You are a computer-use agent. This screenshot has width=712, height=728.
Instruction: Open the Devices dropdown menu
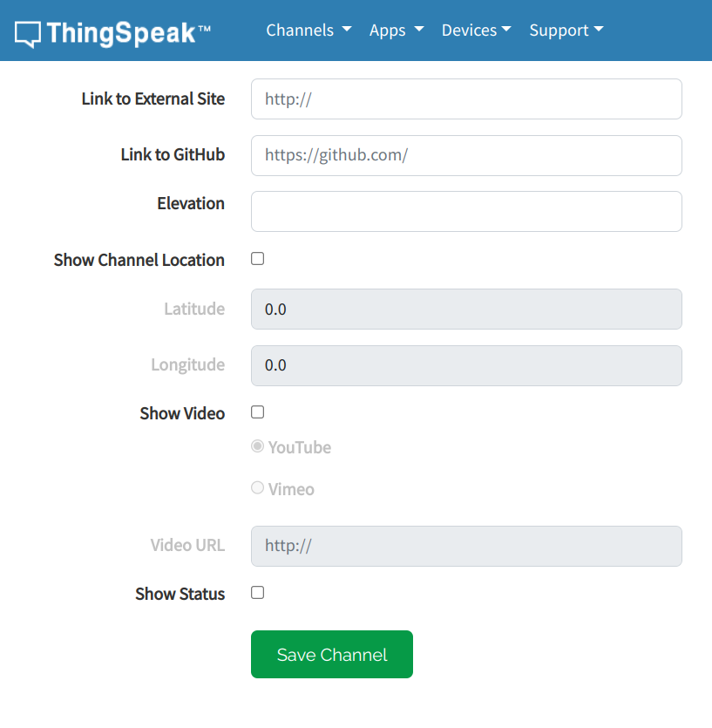(476, 31)
